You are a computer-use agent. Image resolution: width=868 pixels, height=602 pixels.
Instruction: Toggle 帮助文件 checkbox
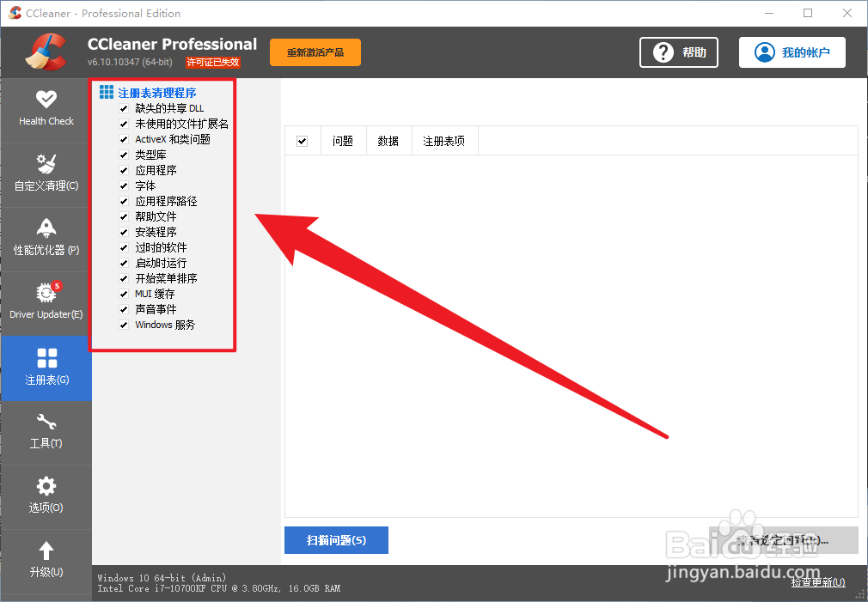coord(124,217)
